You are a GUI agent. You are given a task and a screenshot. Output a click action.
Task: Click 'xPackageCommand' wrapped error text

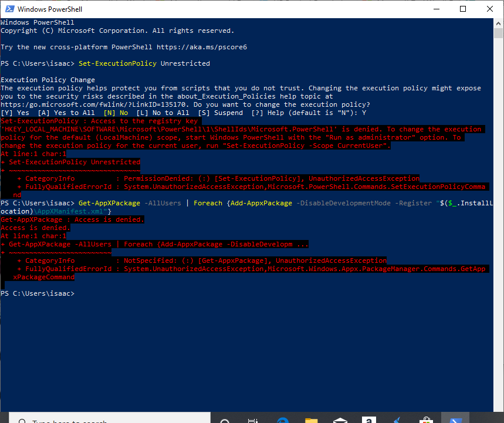point(44,277)
